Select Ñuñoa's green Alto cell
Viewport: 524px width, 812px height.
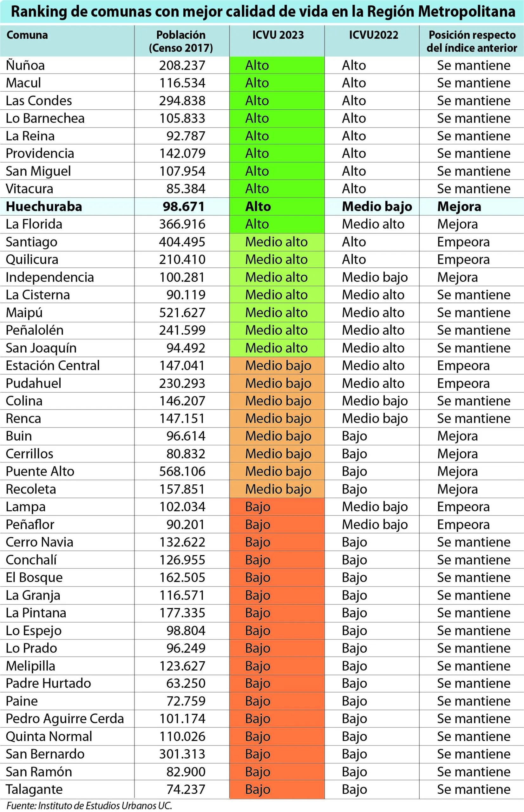point(277,65)
